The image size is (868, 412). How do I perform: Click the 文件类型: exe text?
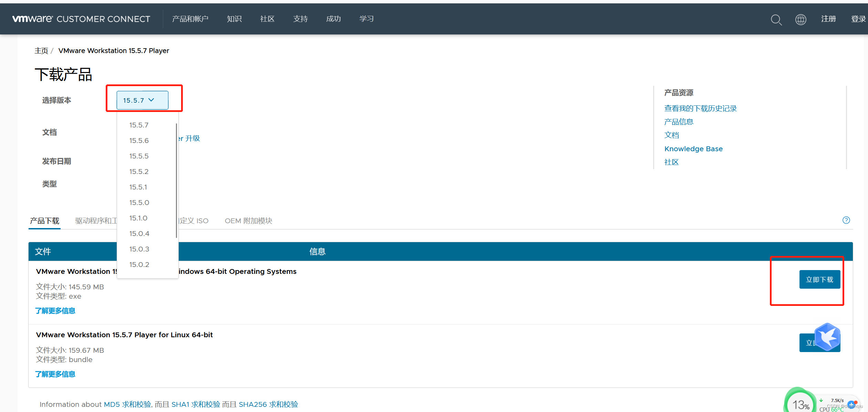pyautogui.click(x=59, y=296)
